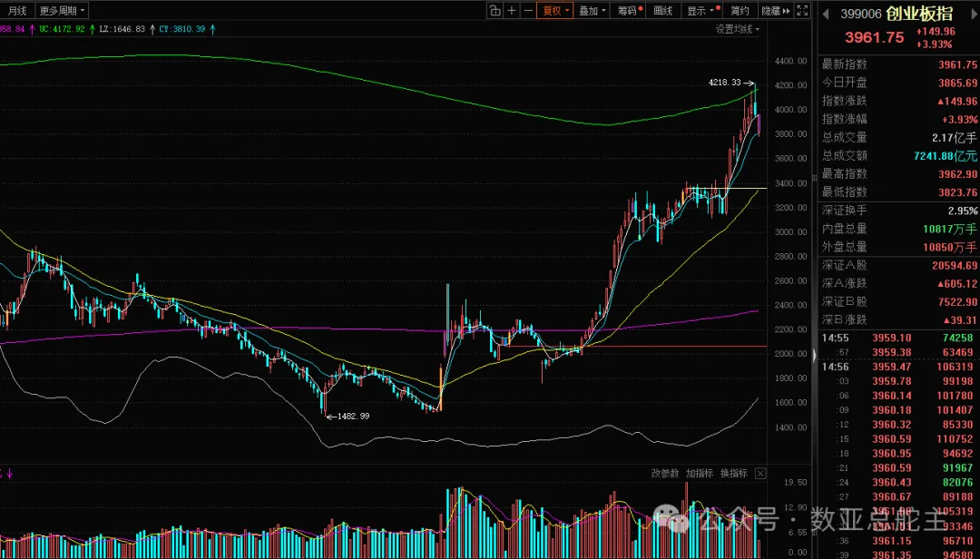Click the 深证换手 value 2.95%
This screenshot has height=559, width=980.
tap(963, 211)
